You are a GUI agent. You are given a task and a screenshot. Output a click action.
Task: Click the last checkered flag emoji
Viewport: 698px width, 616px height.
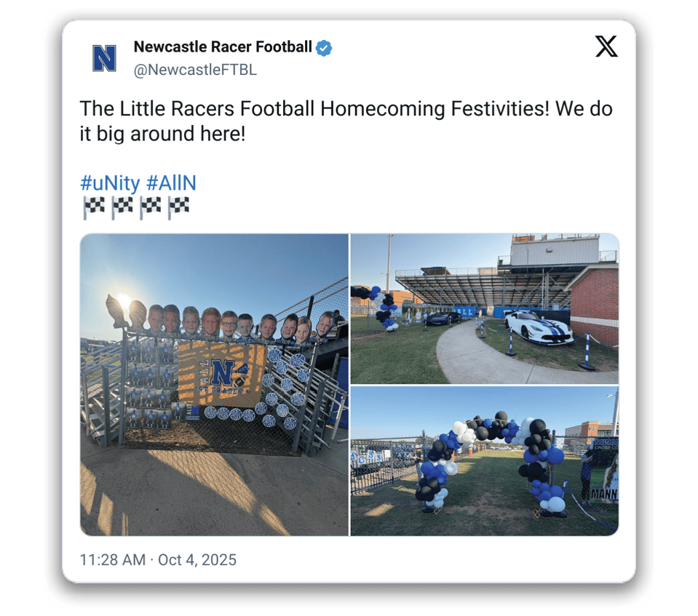pyautogui.click(x=178, y=208)
